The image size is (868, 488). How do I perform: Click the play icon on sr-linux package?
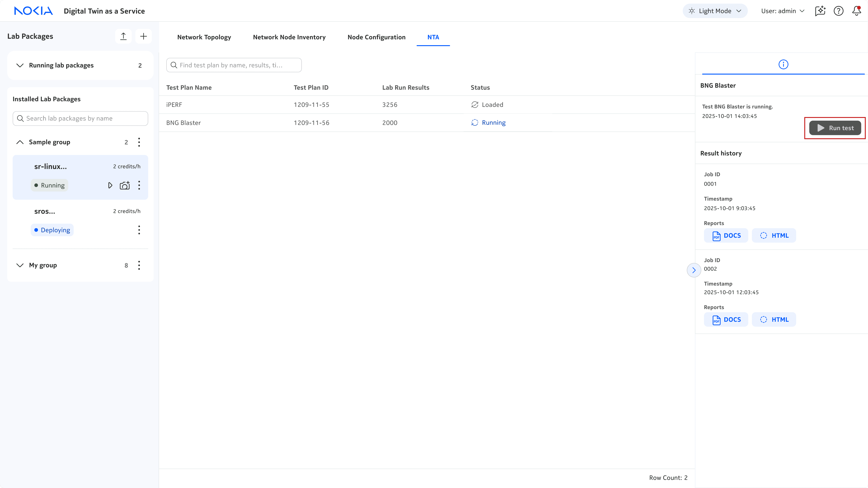click(x=110, y=185)
